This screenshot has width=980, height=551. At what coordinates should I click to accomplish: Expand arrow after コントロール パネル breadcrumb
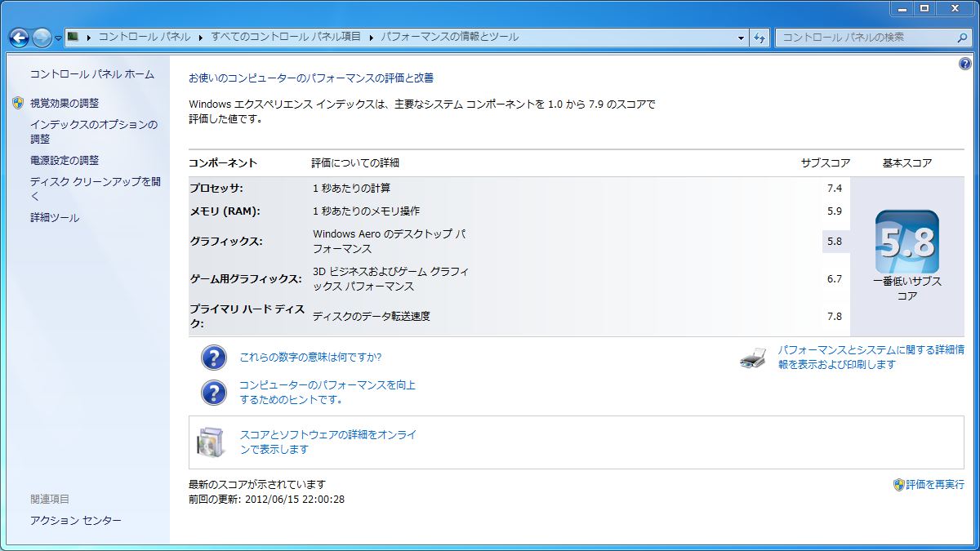(200, 38)
